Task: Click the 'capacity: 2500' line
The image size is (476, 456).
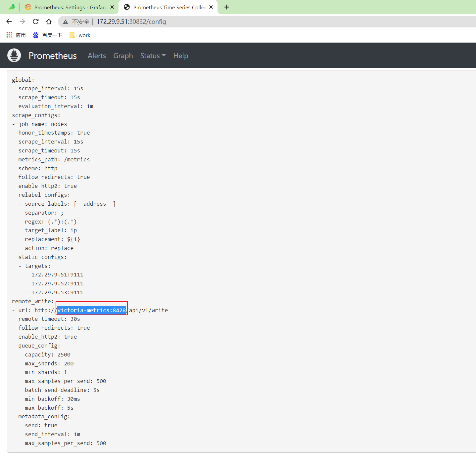Action: [48, 354]
